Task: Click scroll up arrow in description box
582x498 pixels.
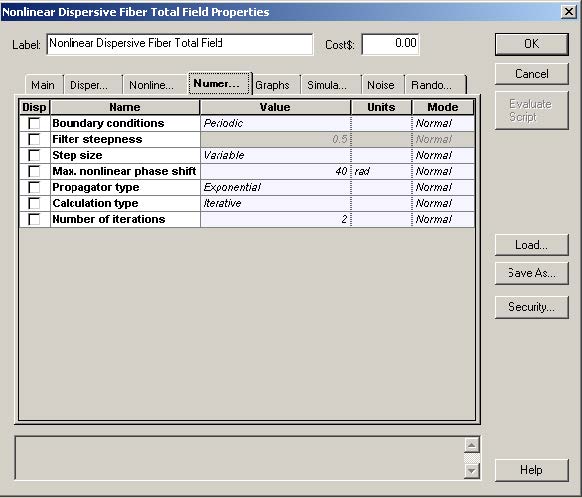Action: coord(471,445)
